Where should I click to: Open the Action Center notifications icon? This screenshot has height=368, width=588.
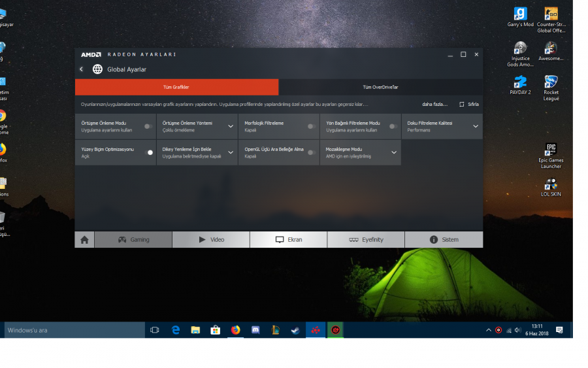point(559,330)
